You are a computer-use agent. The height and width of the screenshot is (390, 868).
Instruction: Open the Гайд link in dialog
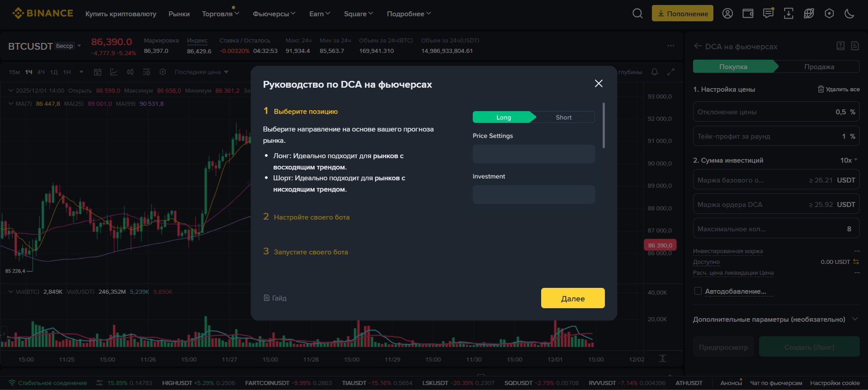click(x=275, y=298)
